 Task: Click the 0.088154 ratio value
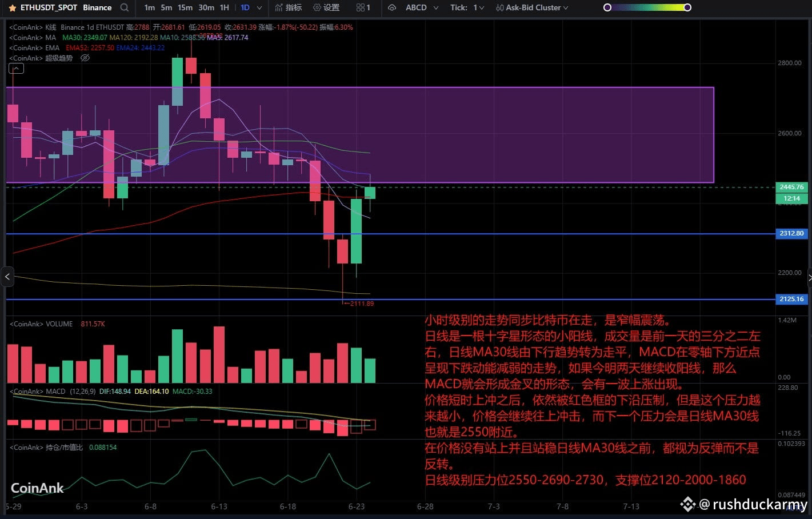pyautogui.click(x=103, y=448)
